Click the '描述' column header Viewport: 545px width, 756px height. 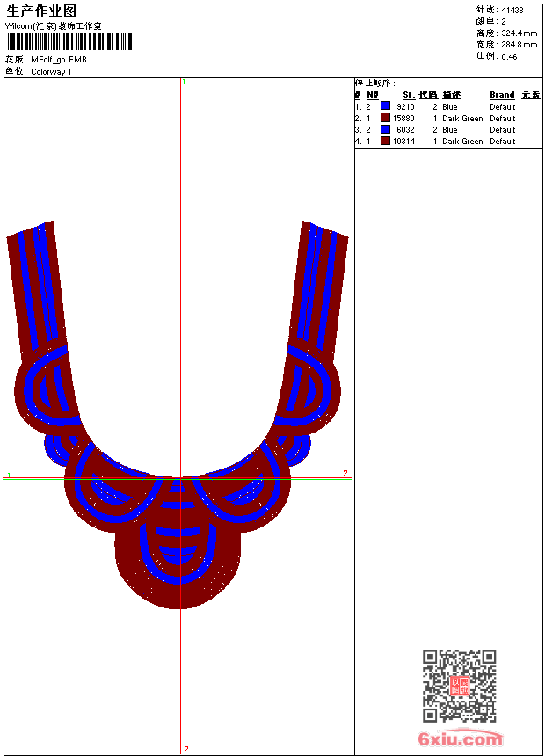[x=452, y=95]
